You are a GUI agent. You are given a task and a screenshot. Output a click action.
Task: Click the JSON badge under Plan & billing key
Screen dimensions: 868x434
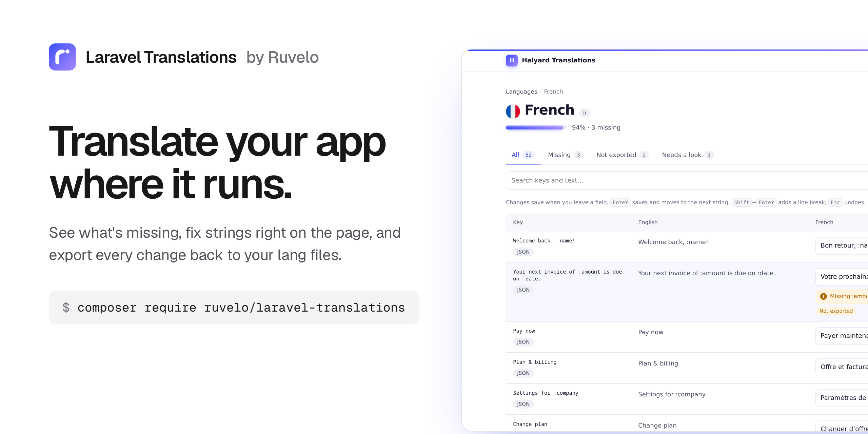[523, 373]
